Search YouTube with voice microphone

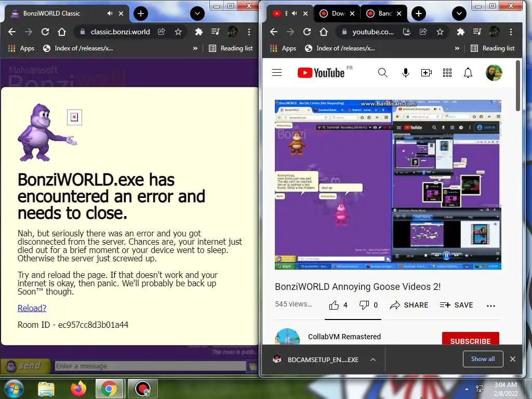point(405,73)
